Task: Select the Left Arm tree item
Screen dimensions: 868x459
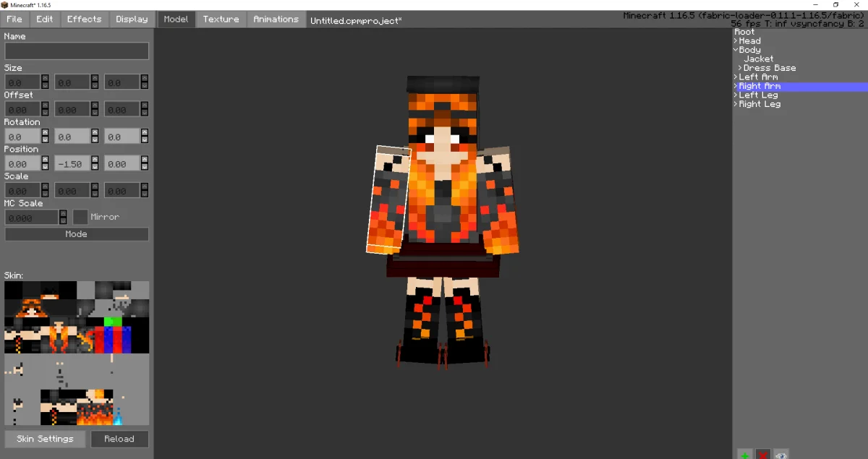Action: pos(758,77)
